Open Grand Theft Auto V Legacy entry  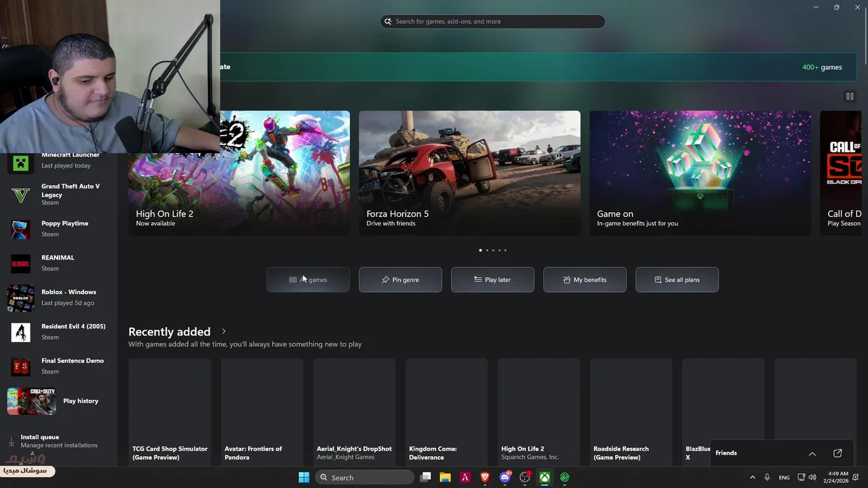(x=58, y=195)
